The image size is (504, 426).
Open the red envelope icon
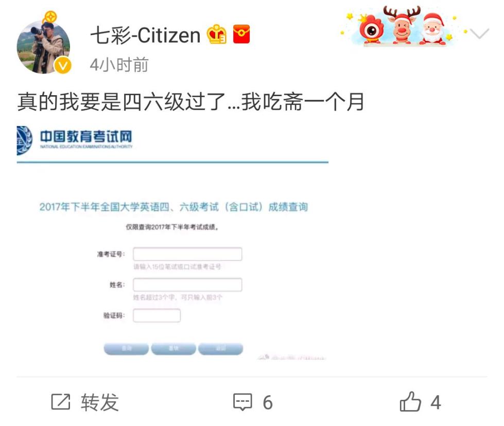click(241, 34)
